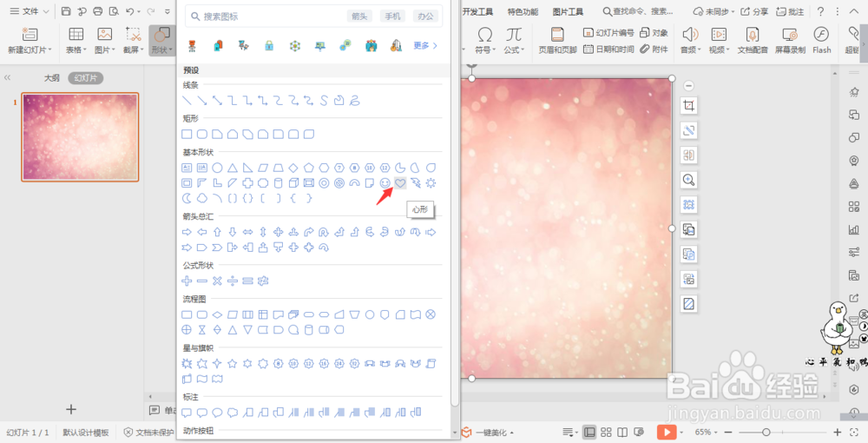Collapse the slide panel with double chevron
This screenshot has height=443, width=868.
7,78
